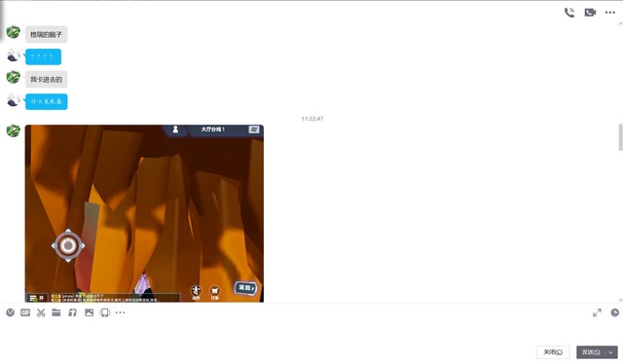Screen dimensions: 623x364
Task: Click the music share icon
Action: [72, 312]
